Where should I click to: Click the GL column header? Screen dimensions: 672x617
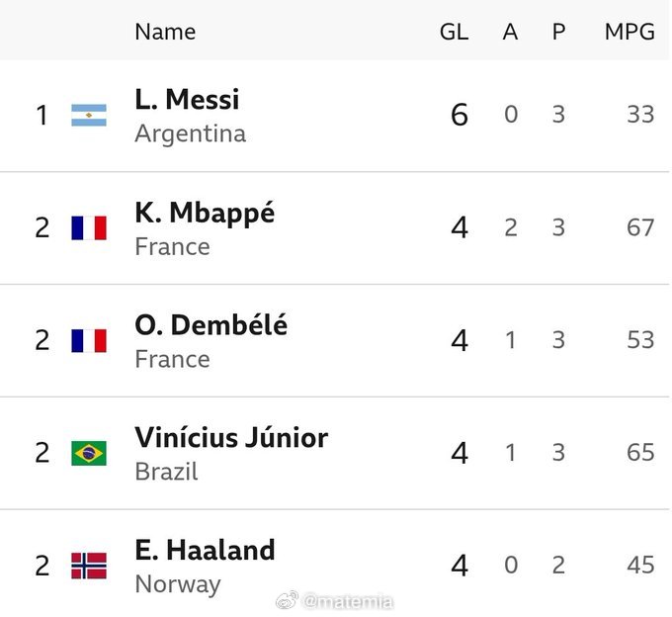tap(455, 32)
